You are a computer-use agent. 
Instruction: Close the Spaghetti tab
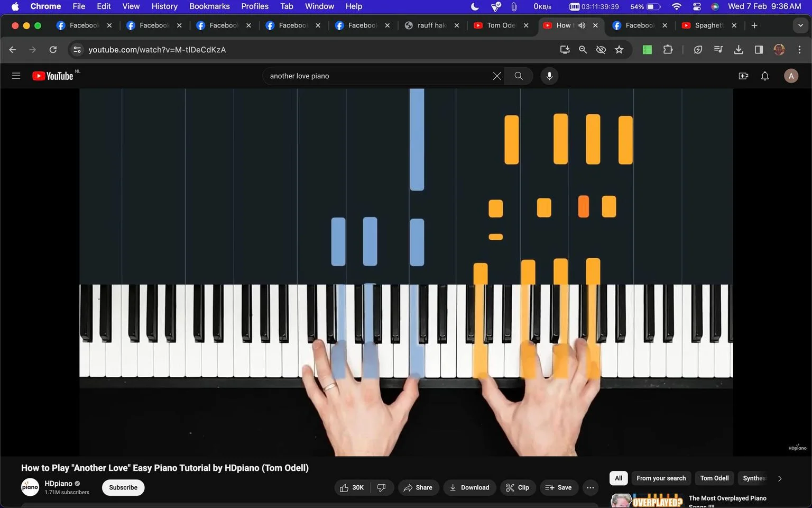pos(734,25)
